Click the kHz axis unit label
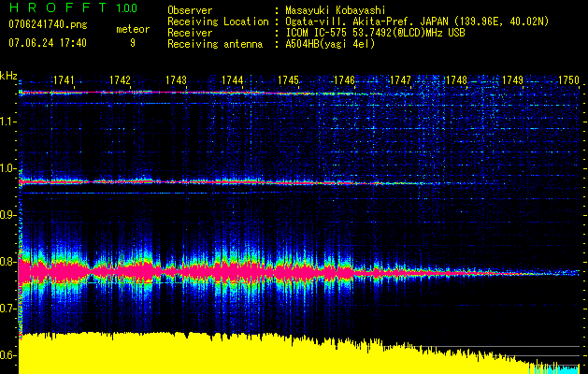The width and height of the screenshot is (588, 374). click(x=8, y=76)
